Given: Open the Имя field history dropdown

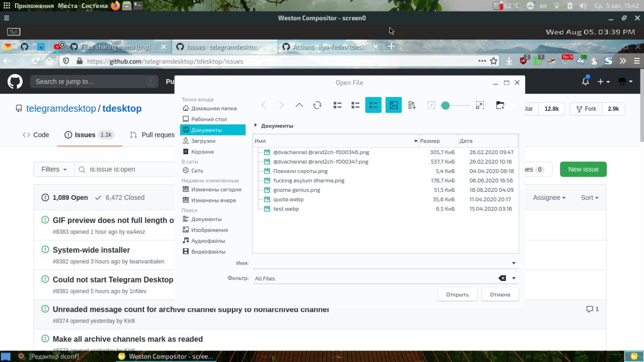Looking at the screenshot, I should pyautogui.click(x=514, y=263).
